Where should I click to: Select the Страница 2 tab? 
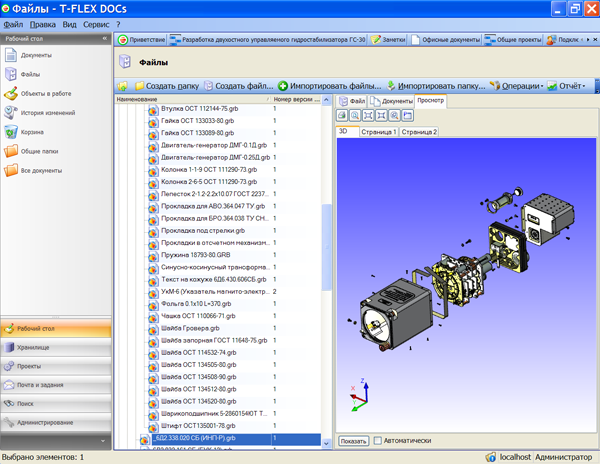point(419,132)
